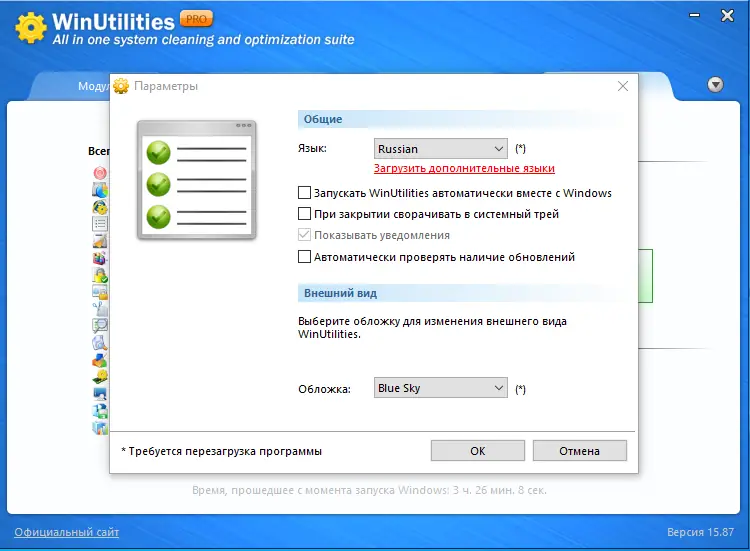Select the colored blocks with pencil icon
This screenshot has width=750, height=551.
click(100, 360)
